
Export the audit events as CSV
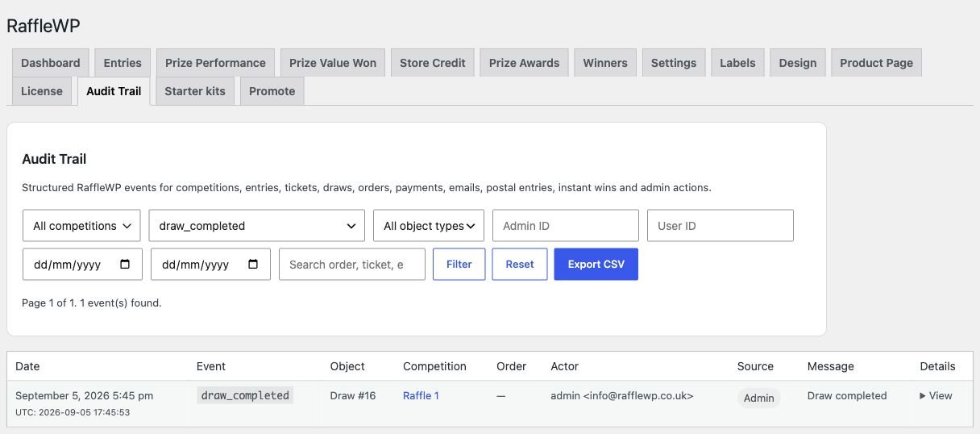596,265
